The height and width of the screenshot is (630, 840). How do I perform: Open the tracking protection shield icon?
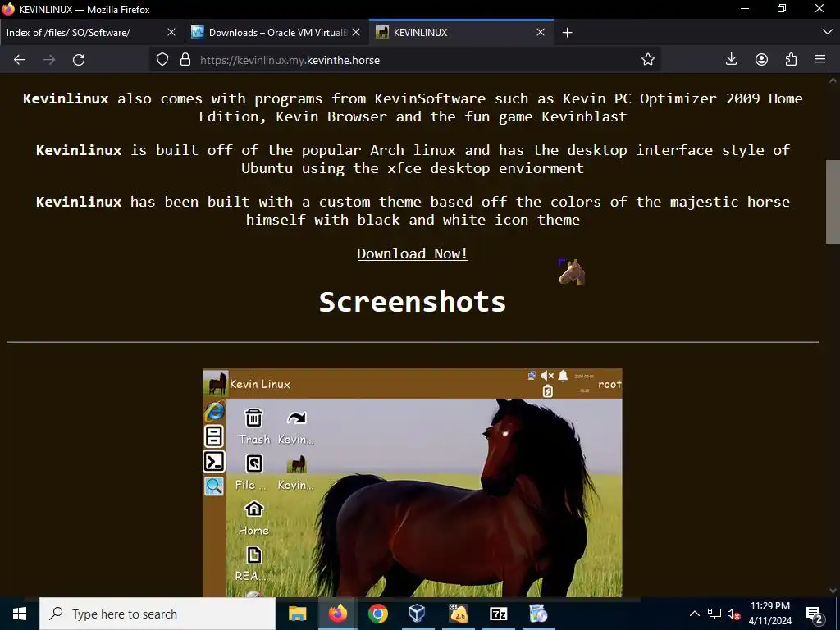162,59
